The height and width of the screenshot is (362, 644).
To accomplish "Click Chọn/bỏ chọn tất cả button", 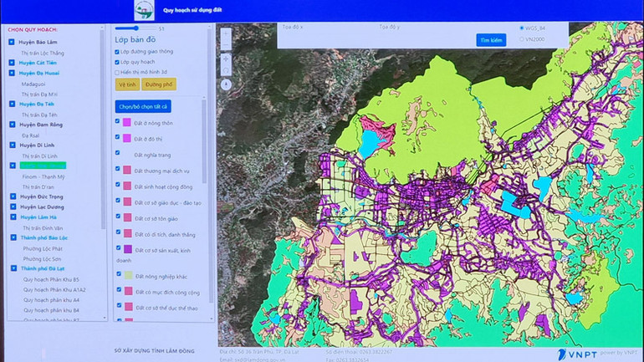I will 143,106.
